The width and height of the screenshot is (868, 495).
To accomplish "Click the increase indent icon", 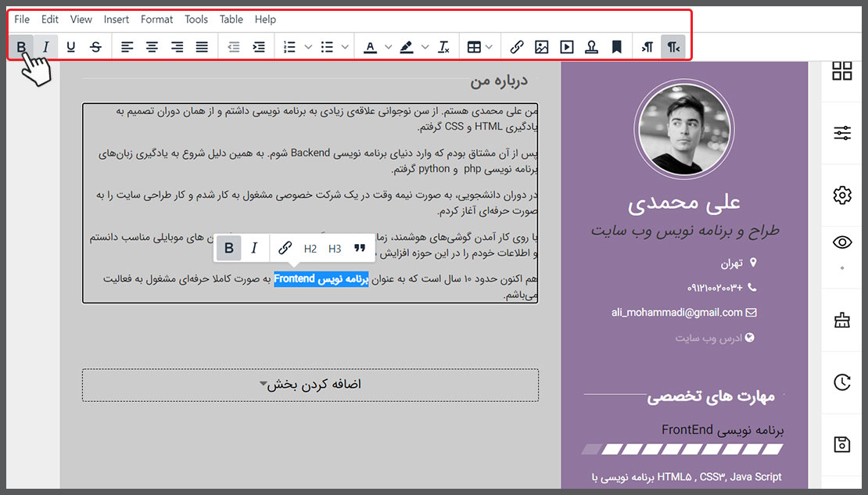I will point(259,47).
